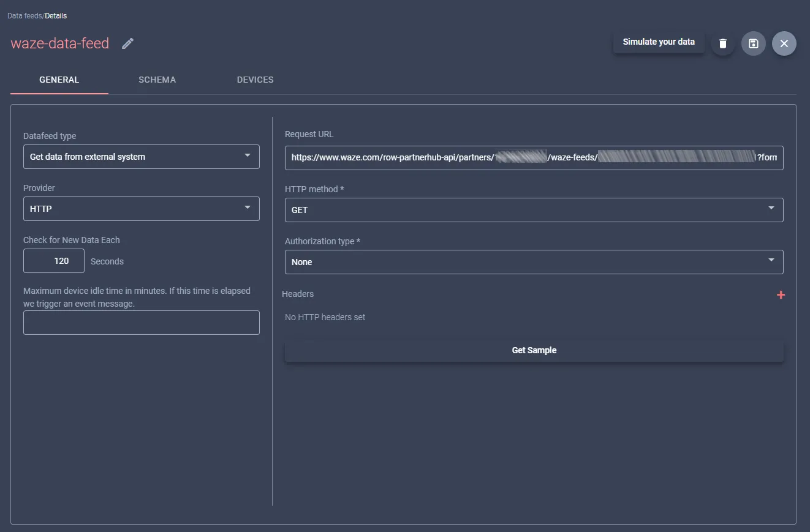The height and width of the screenshot is (532, 810).
Task: Close details with the X icon
Action: tap(784, 43)
